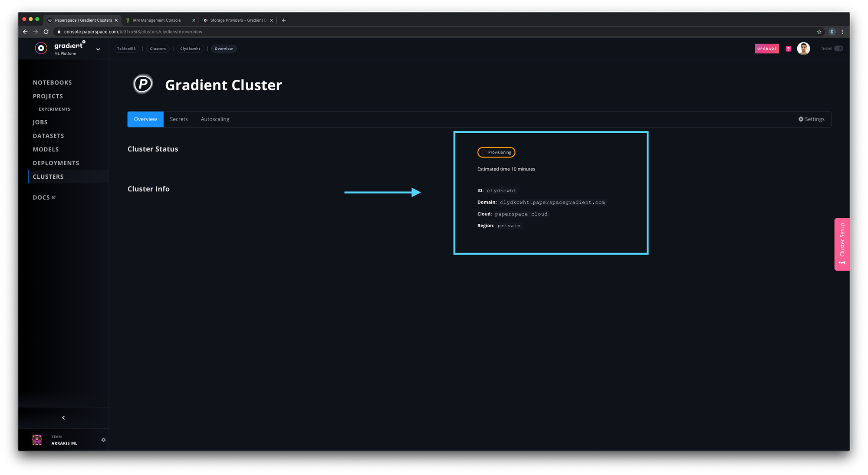Viewport: 868px width, 475px height.
Task: Open the user profile avatar
Action: click(x=803, y=49)
